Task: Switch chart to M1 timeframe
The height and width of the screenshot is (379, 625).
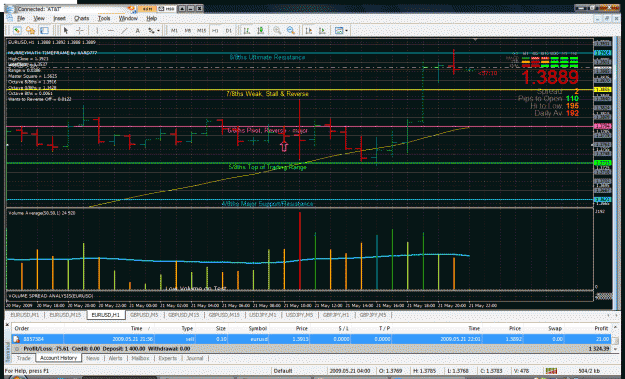Action: coord(174,30)
